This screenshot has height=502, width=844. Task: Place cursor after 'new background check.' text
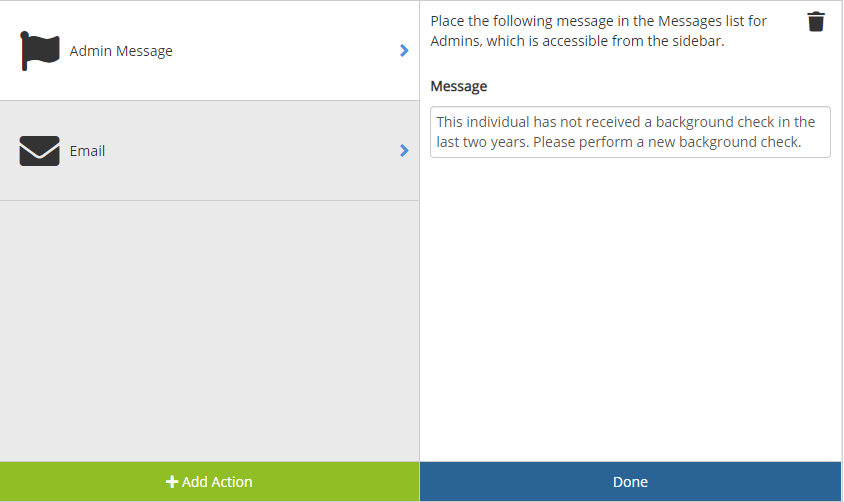coord(804,142)
